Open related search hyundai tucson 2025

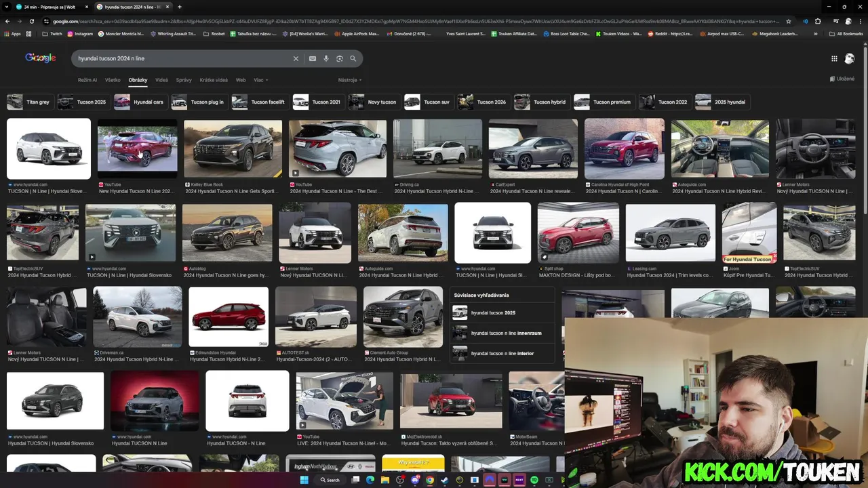click(x=502, y=312)
